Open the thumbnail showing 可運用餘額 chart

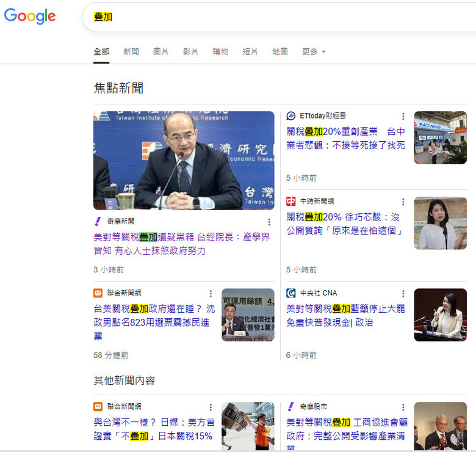click(248, 315)
